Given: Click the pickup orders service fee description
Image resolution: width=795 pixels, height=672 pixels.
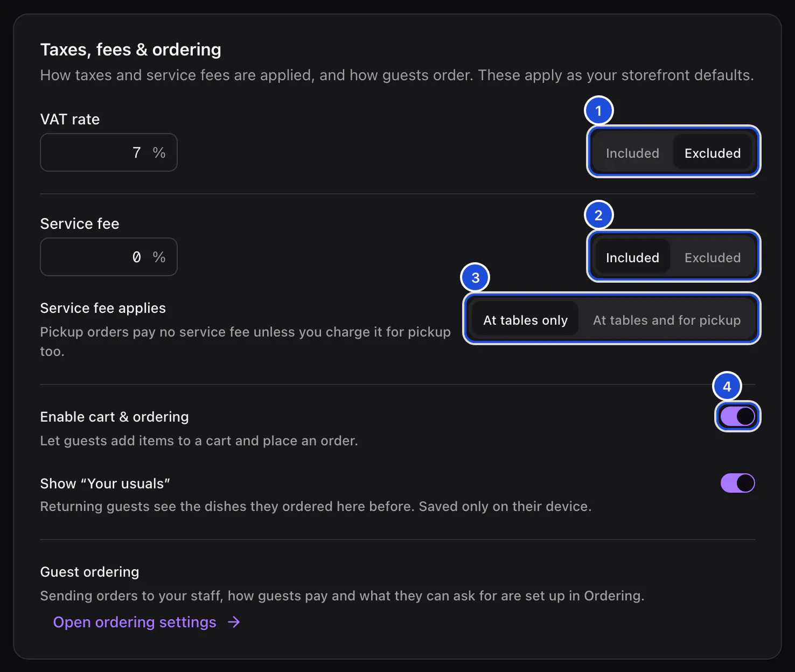Looking at the screenshot, I should [246, 341].
